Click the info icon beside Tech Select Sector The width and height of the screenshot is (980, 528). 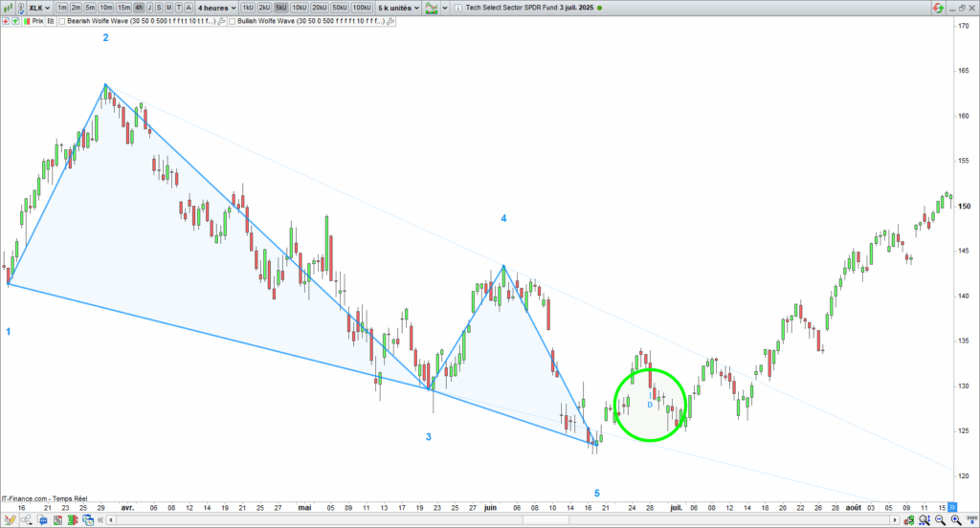pyautogui.click(x=457, y=8)
